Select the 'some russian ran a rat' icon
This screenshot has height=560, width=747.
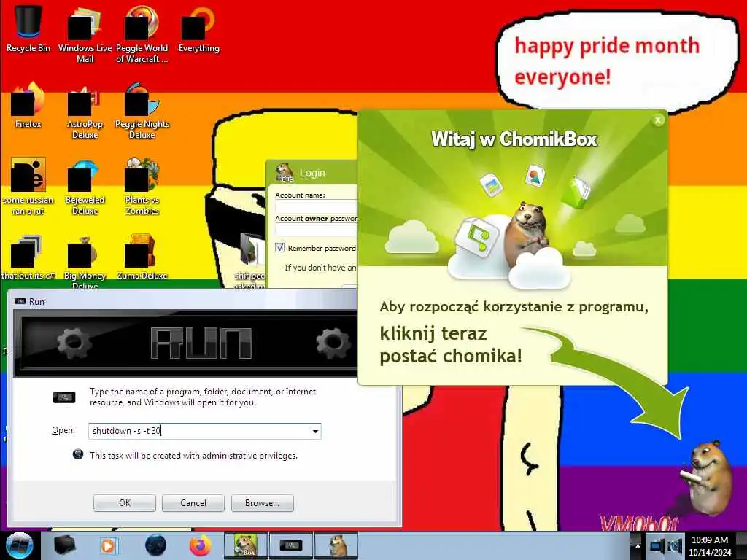point(28,186)
